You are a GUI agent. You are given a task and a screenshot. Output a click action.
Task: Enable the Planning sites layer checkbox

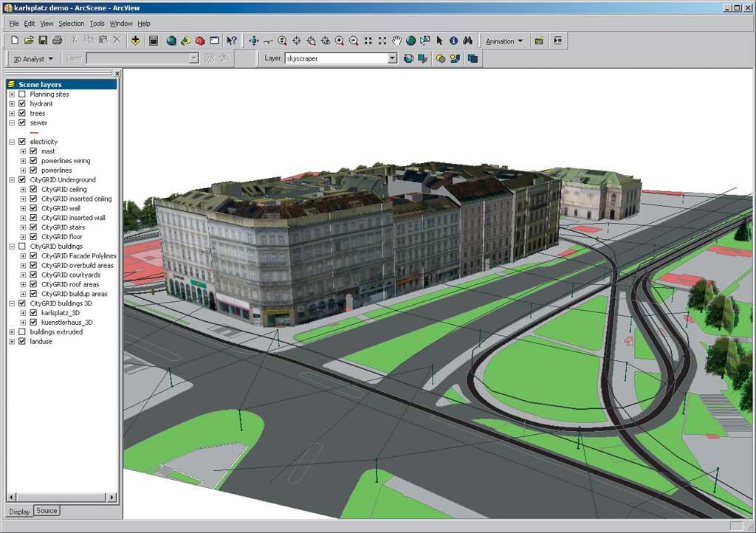tap(22, 94)
